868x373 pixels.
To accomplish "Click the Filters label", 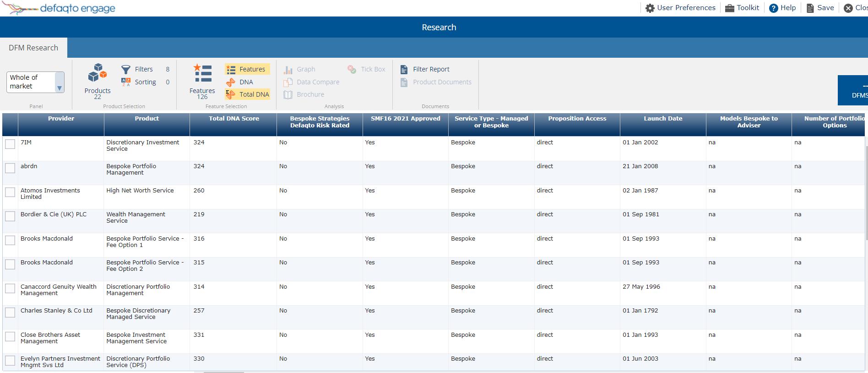I will pyautogui.click(x=144, y=69).
